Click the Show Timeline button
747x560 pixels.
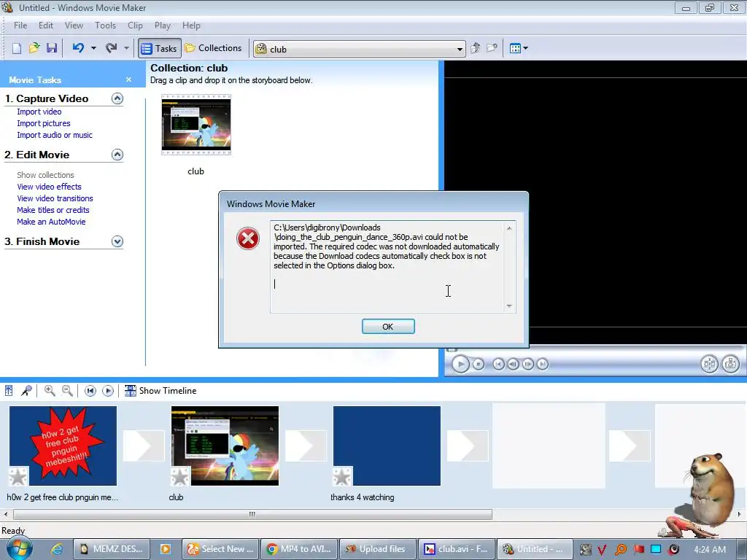pyautogui.click(x=160, y=391)
